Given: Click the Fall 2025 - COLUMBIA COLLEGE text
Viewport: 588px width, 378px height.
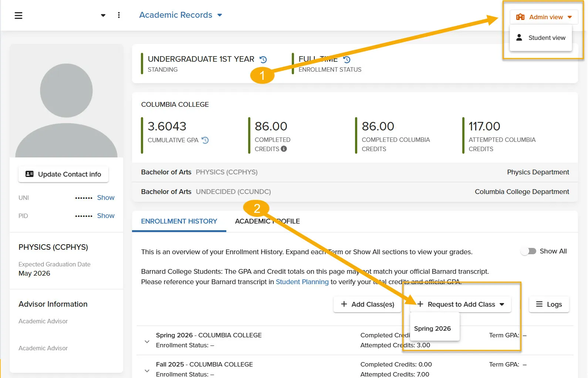Looking at the screenshot, I should 204,364.
